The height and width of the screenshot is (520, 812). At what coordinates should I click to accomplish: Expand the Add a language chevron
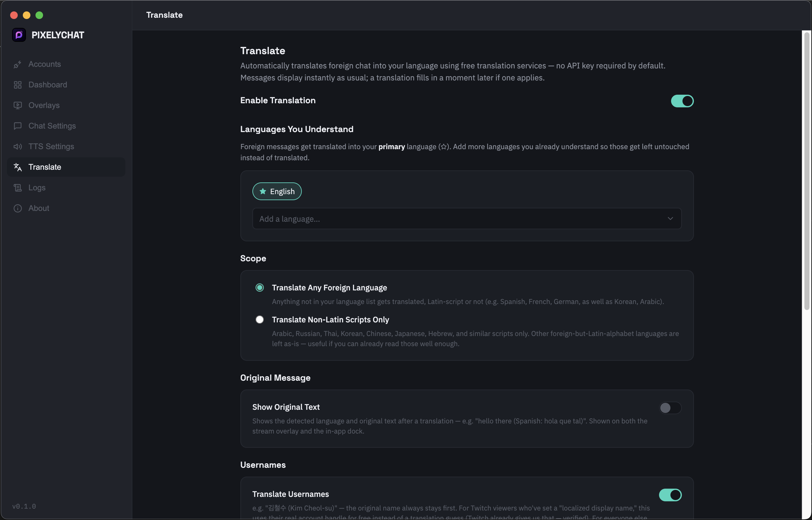tap(670, 219)
